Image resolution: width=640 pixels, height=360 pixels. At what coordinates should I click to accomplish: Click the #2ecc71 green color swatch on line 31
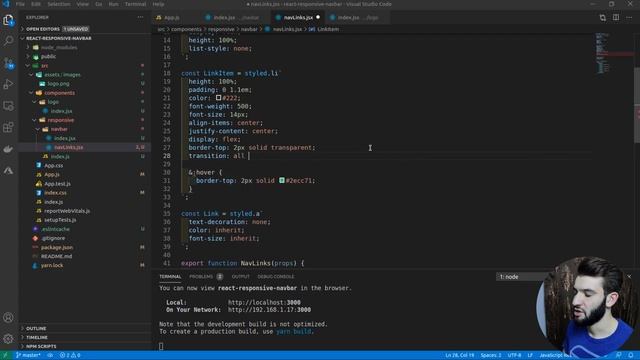pyautogui.click(x=282, y=180)
